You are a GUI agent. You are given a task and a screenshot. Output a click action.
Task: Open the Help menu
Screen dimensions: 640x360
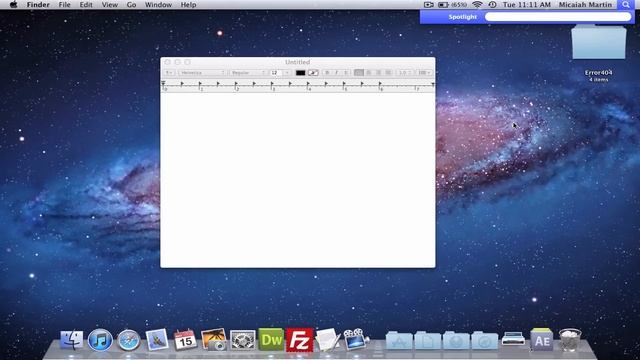188,5
